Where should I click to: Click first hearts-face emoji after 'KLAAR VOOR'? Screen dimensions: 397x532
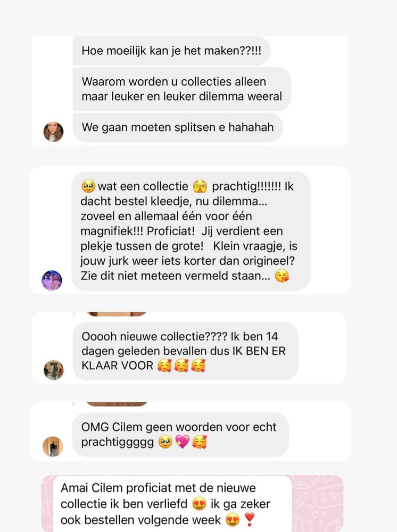(164, 366)
